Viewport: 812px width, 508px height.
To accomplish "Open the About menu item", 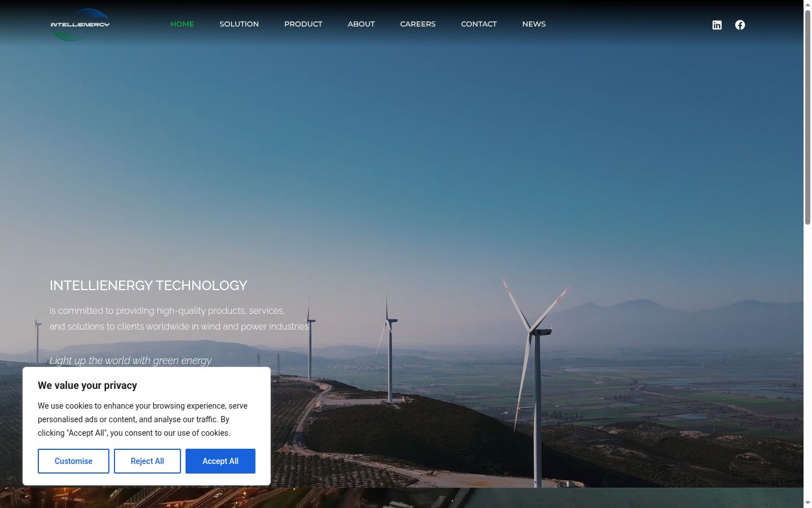I will point(361,24).
